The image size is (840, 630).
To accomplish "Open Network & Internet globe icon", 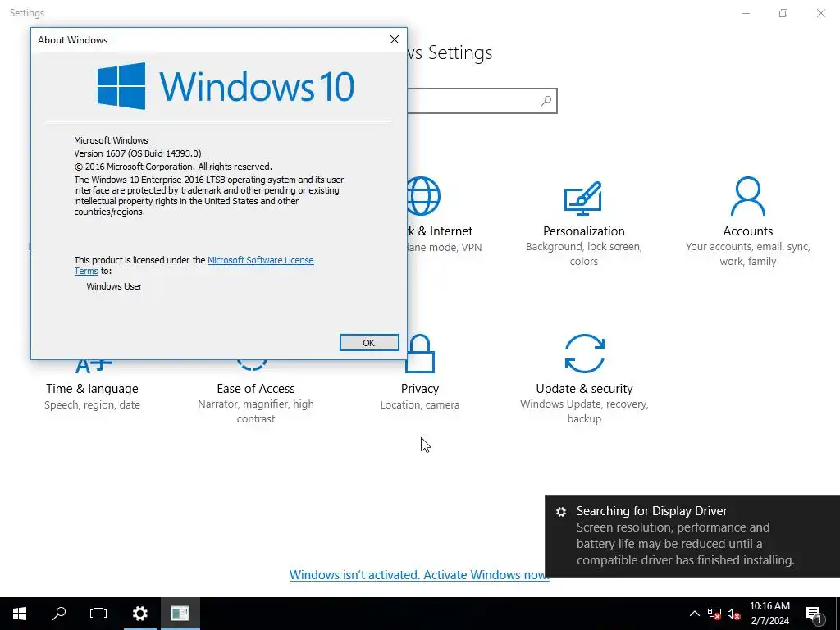I will click(424, 196).
